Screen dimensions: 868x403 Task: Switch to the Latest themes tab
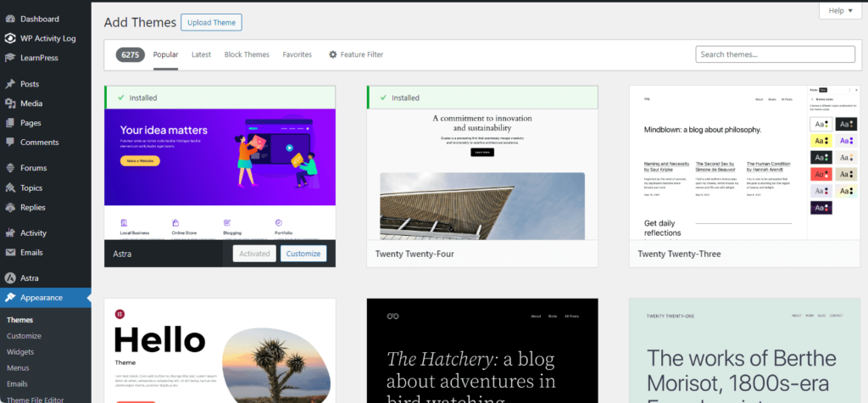(x=201, y=54)
